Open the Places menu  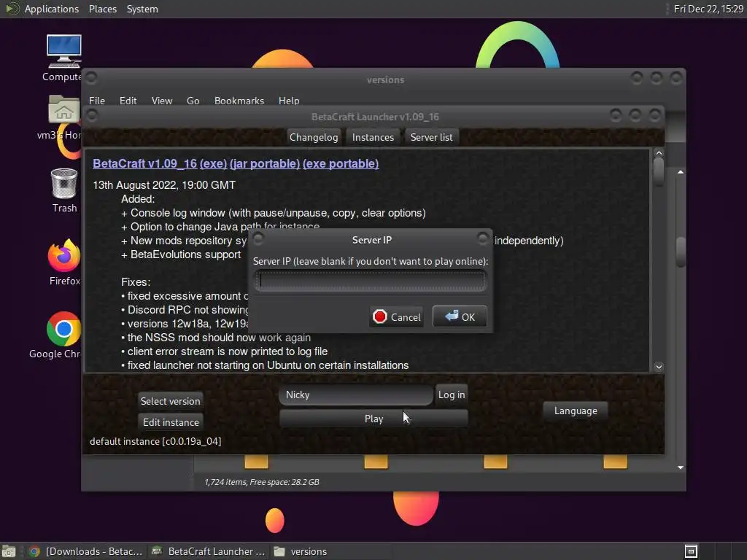[102, 9]
